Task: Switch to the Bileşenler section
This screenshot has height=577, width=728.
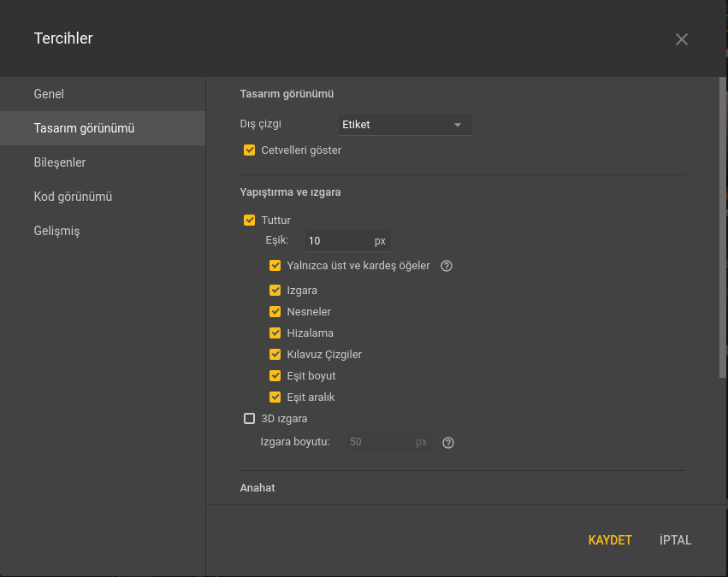Action: (x=60, y=162)
